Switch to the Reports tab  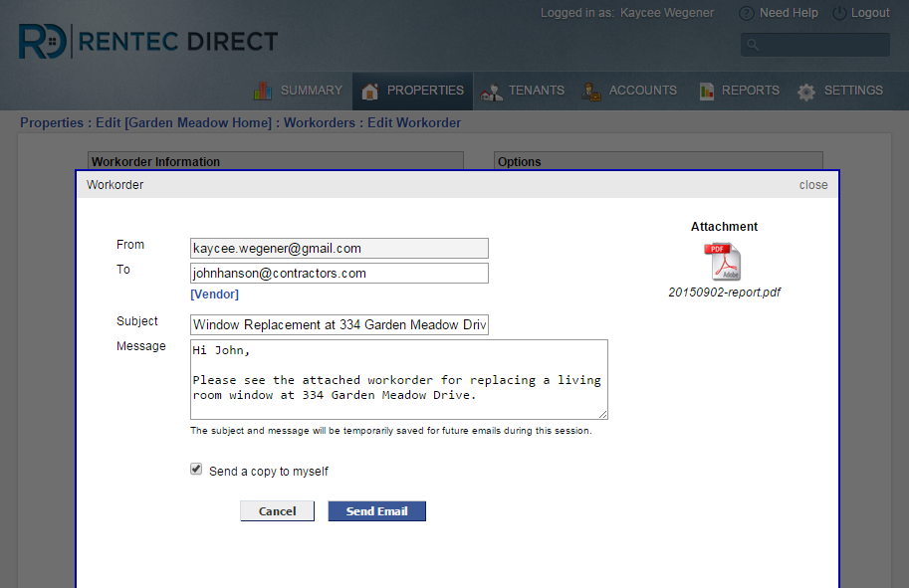tap(750, 91)
